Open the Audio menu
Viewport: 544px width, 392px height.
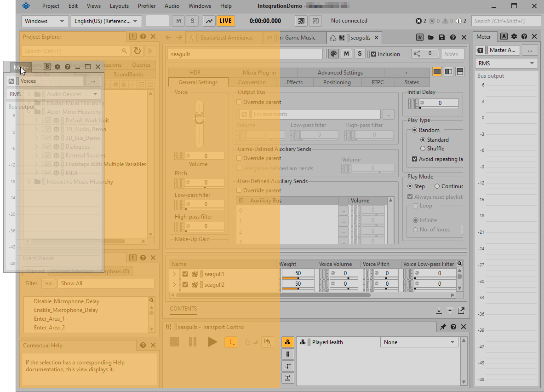172,6
